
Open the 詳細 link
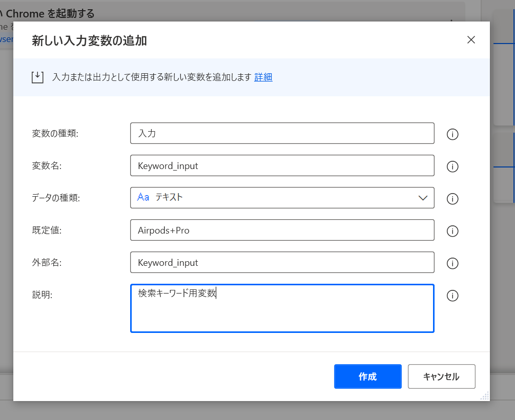click(x=263, y=77)
